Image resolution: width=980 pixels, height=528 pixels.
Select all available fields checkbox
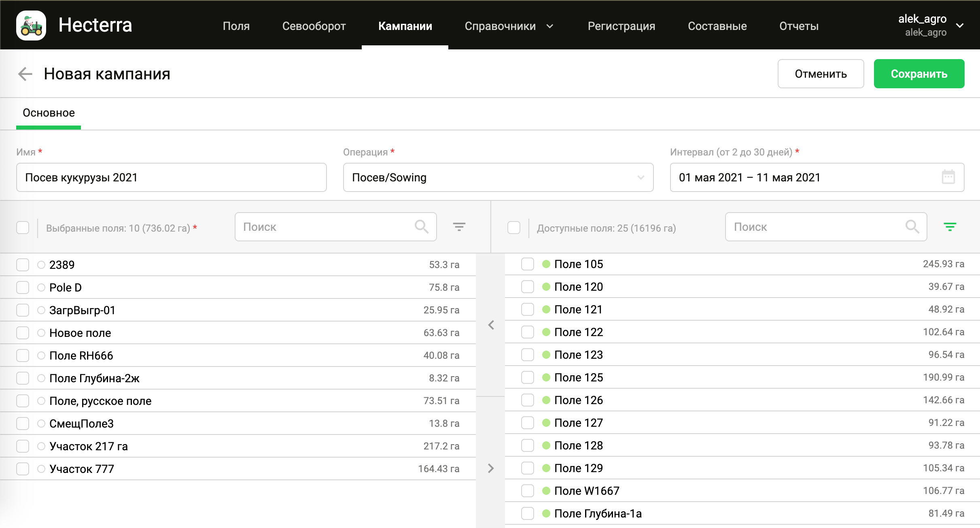[x=514, y=228]
